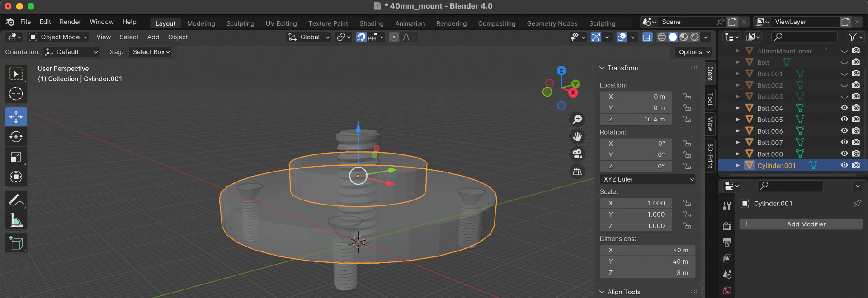
Task: Open the Add menu in viewport header
Action: click(x=153, y=37)
